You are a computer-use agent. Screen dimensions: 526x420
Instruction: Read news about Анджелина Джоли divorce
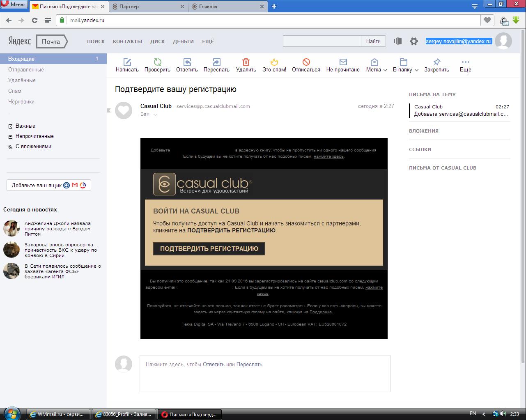click(x=57, y=229)
